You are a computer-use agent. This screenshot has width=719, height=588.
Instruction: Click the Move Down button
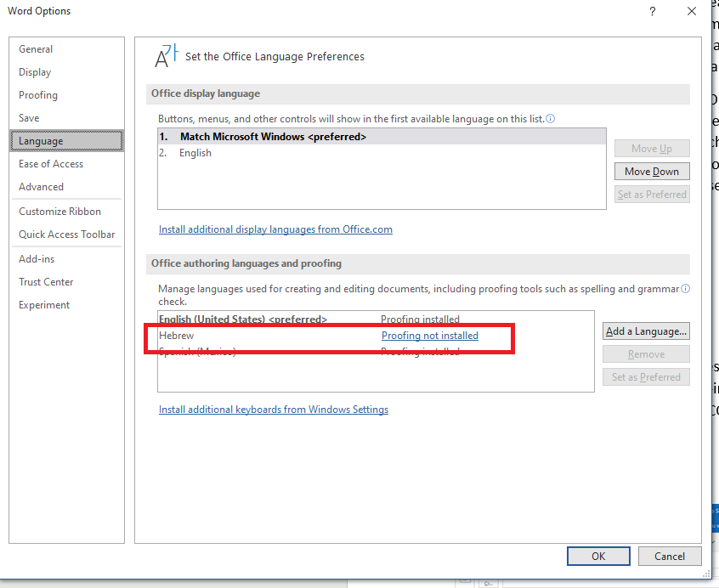tap(652, 172)
